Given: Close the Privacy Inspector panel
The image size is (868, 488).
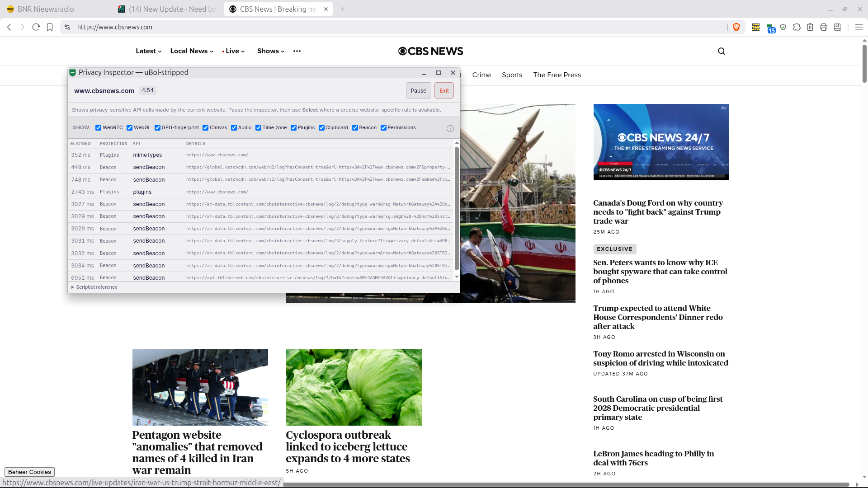Looking at the screenshot, I should [x=453, y=73].
